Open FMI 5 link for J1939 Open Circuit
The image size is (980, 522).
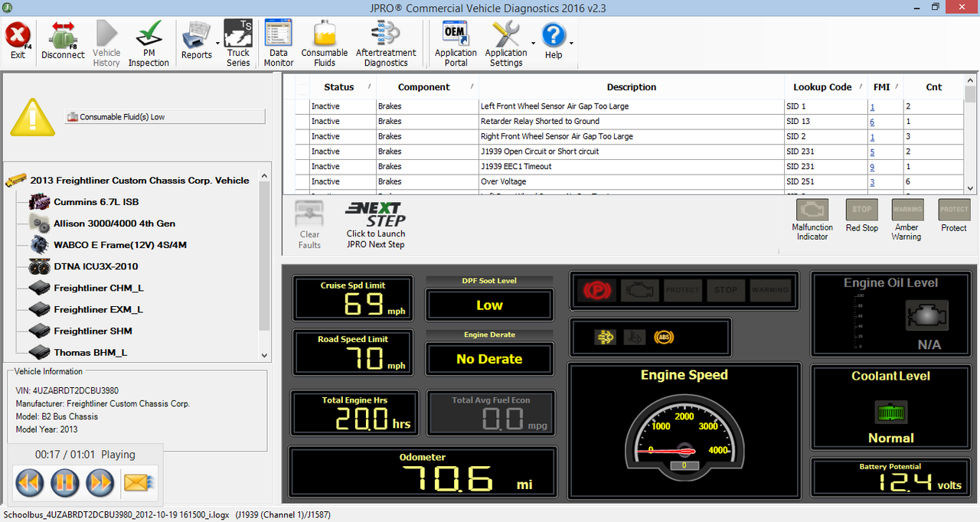pos(872,152)
